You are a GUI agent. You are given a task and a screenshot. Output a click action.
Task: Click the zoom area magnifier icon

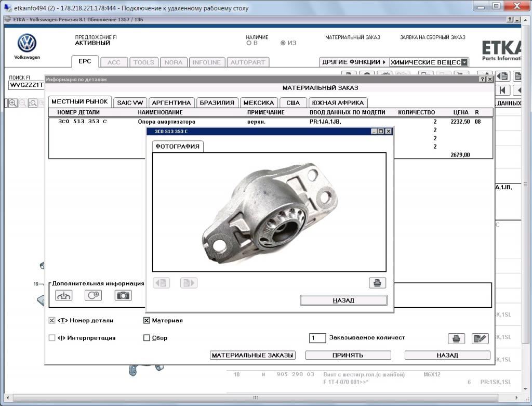coord(33,103)
